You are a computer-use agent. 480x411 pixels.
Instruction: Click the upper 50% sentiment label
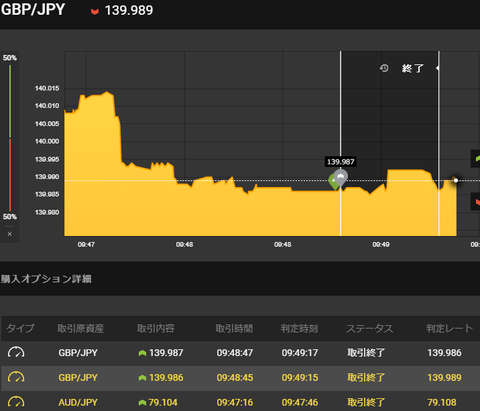click(x=10, y=58)
